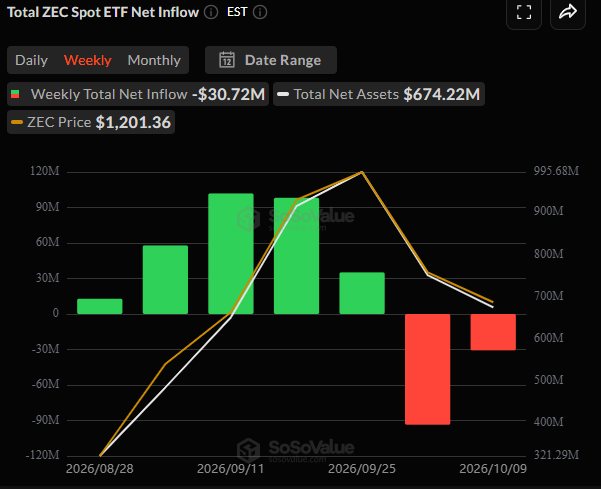Click the 2026/10/09 axis date label
This screenshot has width=601, height=489.
(x=493, y=469)
